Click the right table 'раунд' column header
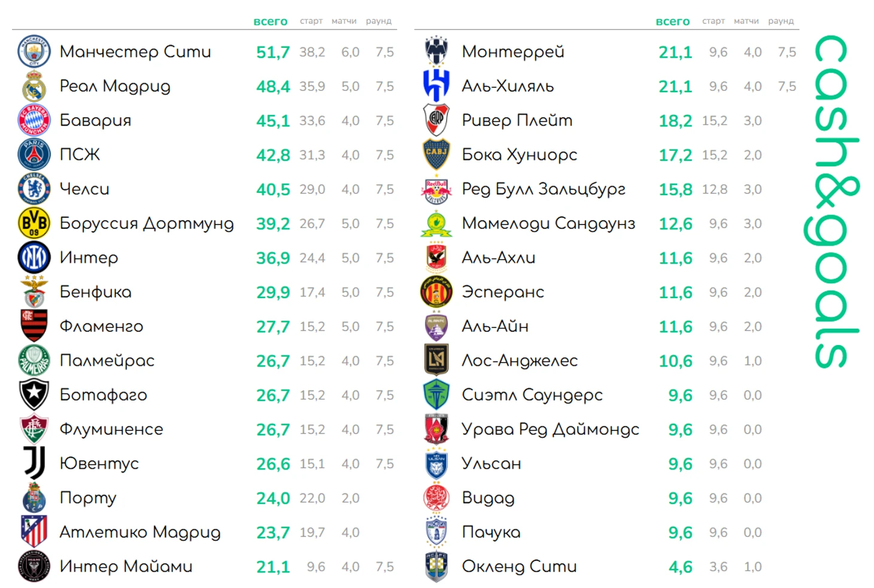 [x=781, y=21]
